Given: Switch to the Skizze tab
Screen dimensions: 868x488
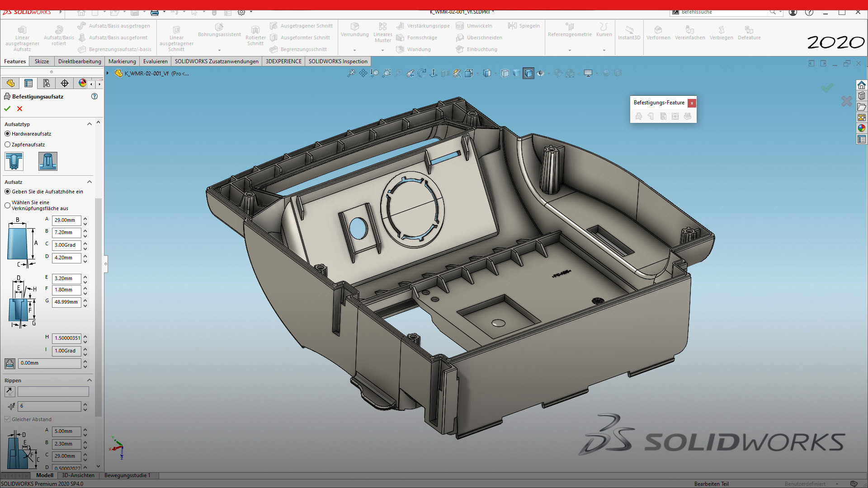Looking at the screenshot, I should pos(42,61).
